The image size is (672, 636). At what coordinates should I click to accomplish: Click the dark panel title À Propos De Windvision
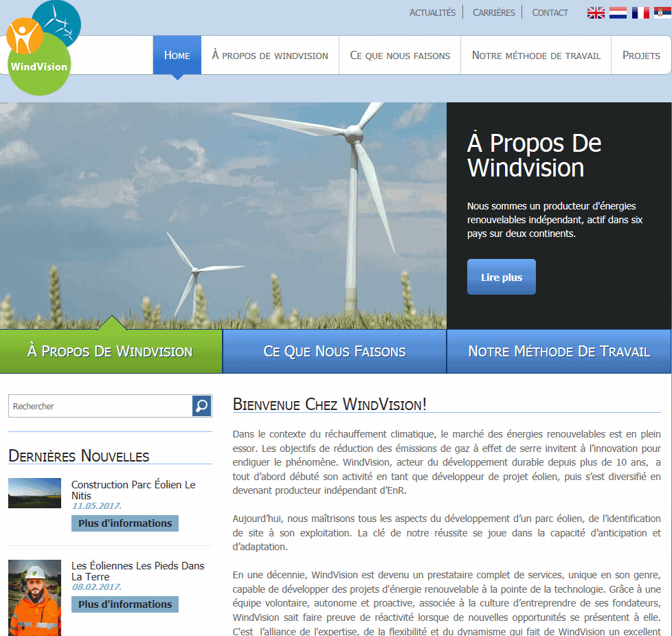click(534, 155)
